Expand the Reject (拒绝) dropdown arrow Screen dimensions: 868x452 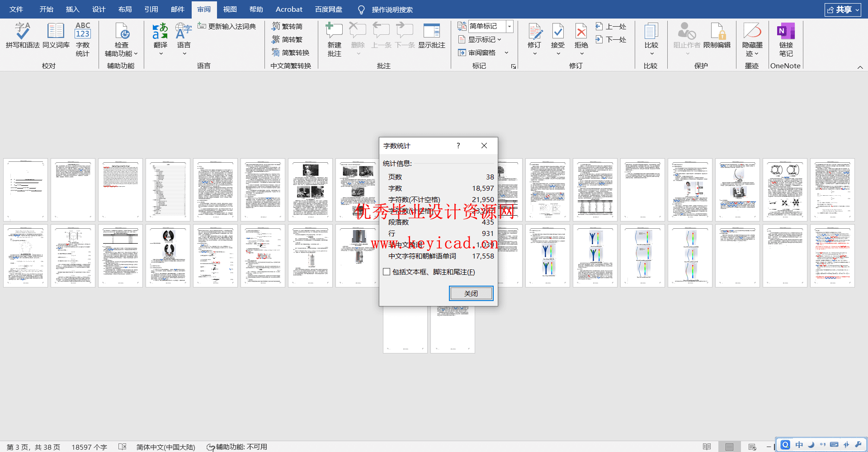coord(582,54)
